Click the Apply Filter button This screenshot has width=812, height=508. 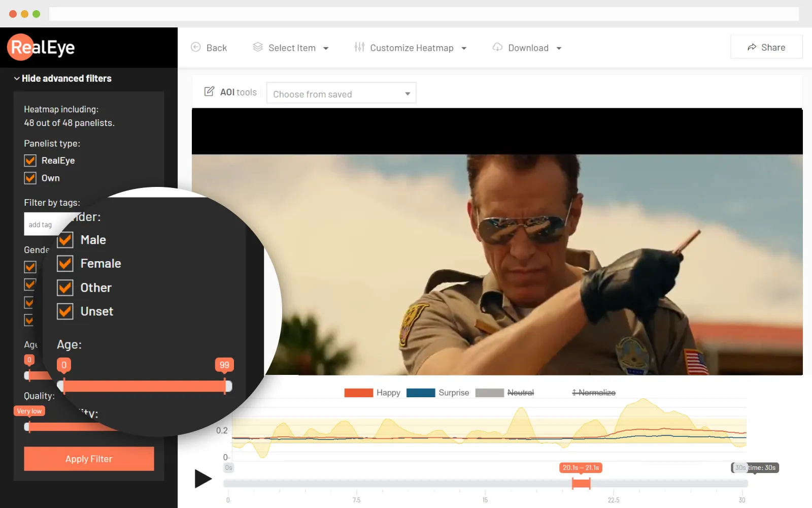click(x=89, y=459)
